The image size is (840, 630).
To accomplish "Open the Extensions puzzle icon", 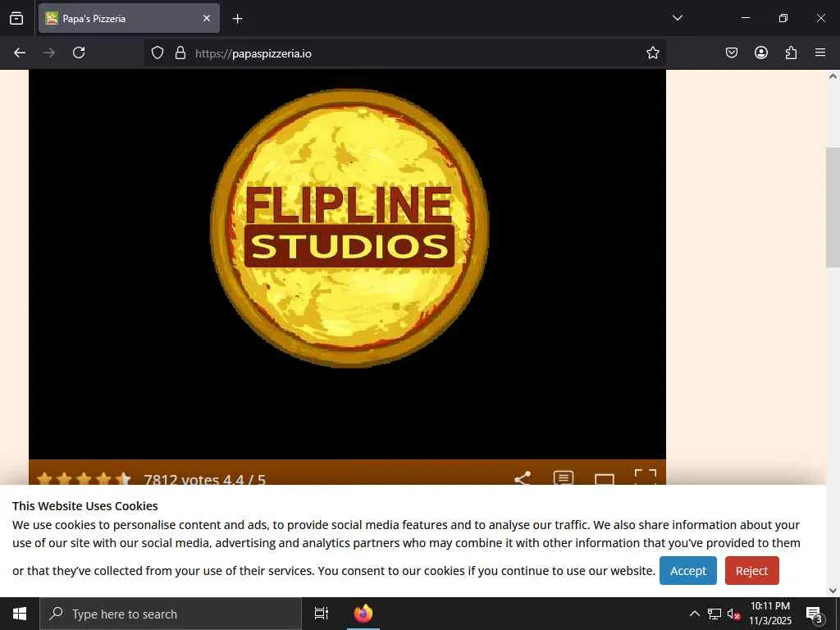I will click(x=791, y=52).
